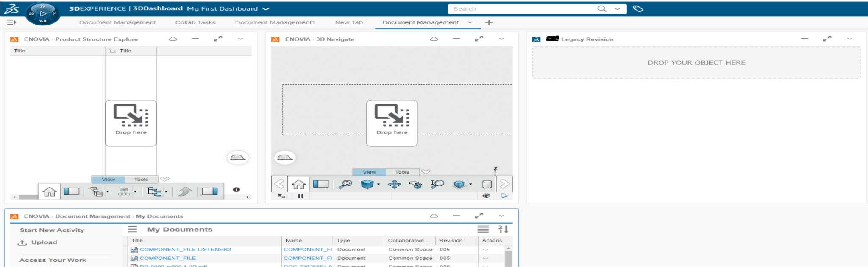The image size is (868, 267).
Task: Expand Actions chevron for COMPONENT_FILE.LISTENER2 row
Action: tap(485, 250)
